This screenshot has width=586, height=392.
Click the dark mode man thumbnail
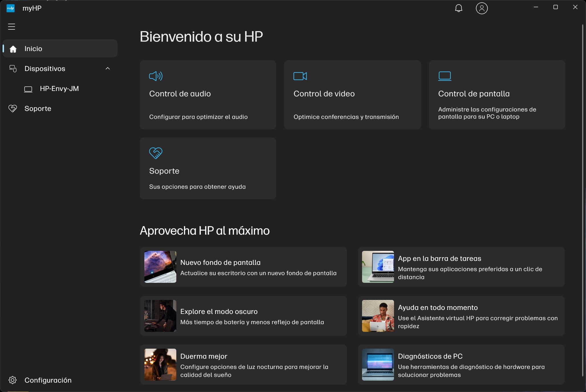(160, 316)
